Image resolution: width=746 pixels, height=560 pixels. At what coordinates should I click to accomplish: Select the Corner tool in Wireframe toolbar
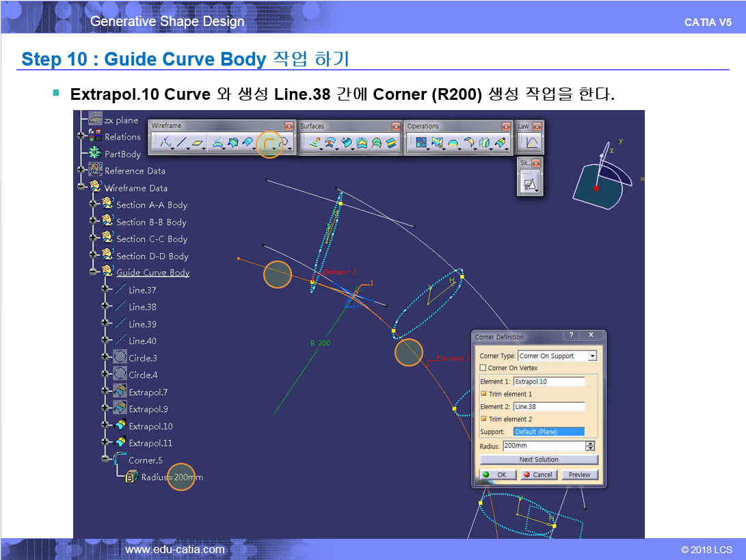pyautogui.click(x=267, y=143)
